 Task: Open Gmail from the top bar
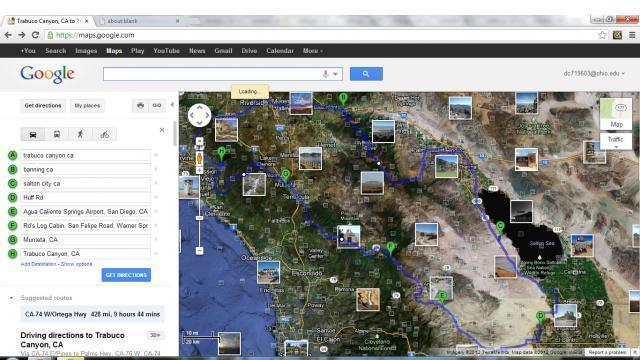click(223, 51)
